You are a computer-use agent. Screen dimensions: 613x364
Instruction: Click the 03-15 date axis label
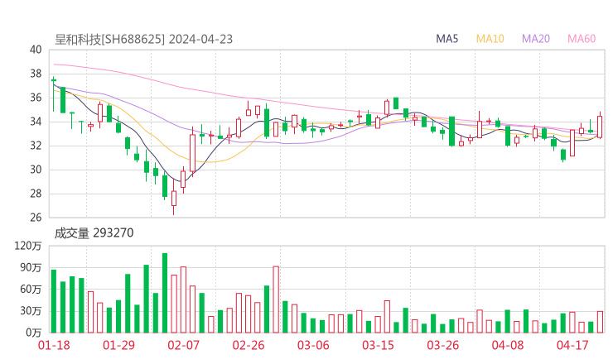378,345
